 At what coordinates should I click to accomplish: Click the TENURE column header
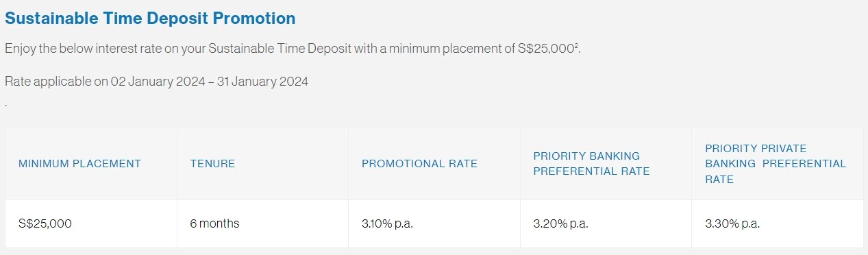(x=212, y=164)
